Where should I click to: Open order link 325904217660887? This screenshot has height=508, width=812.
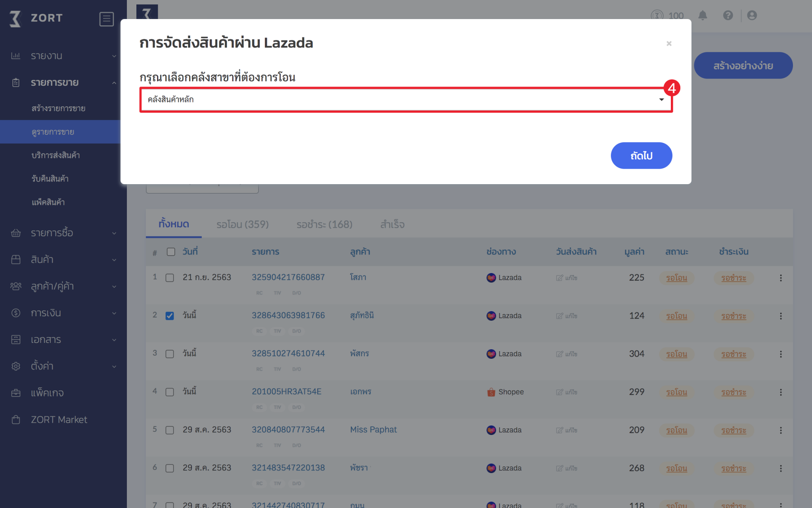point(288,277)
